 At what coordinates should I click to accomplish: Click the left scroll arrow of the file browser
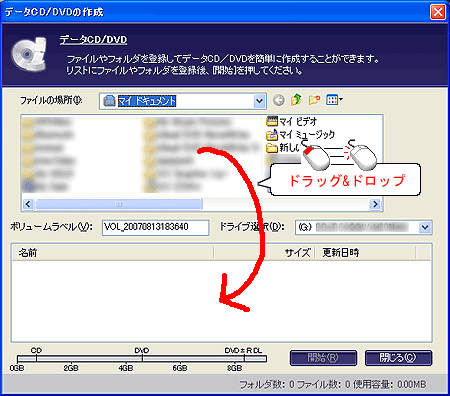pos(28,204)
